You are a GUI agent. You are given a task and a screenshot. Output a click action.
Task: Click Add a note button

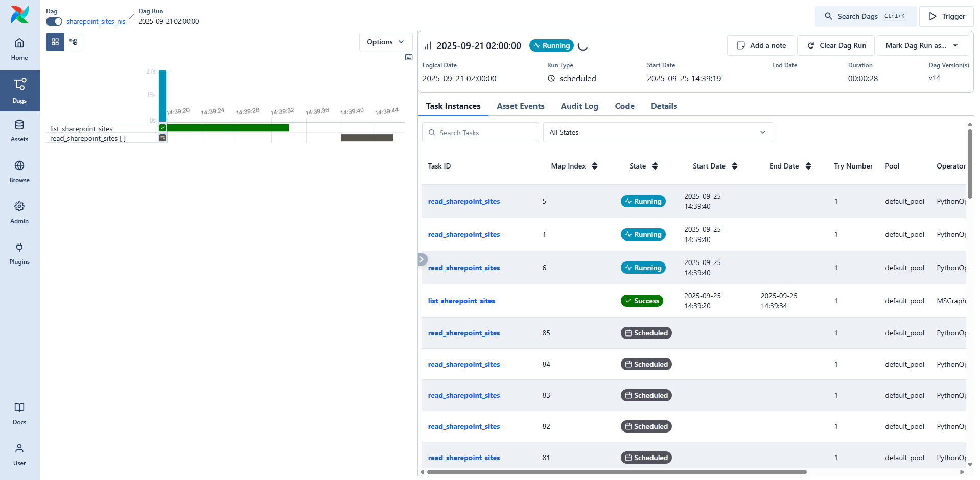click(x=761, y=45)
